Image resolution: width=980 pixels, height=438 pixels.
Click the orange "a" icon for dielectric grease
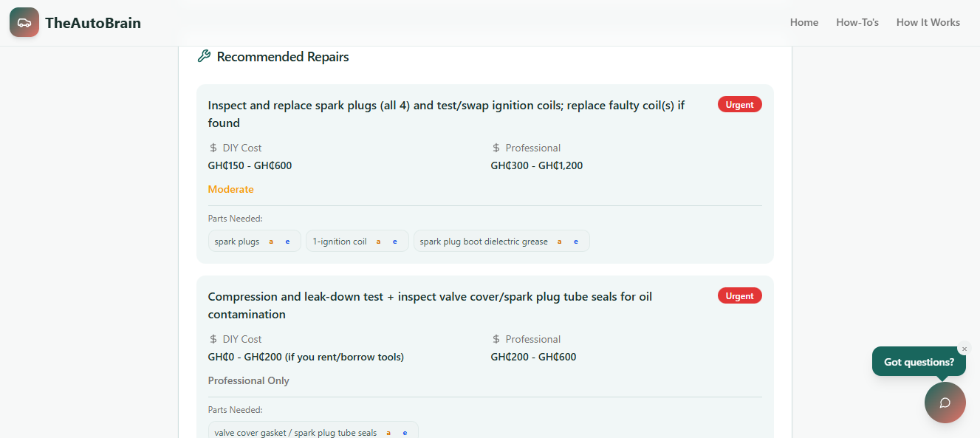[x=559, y=242]
